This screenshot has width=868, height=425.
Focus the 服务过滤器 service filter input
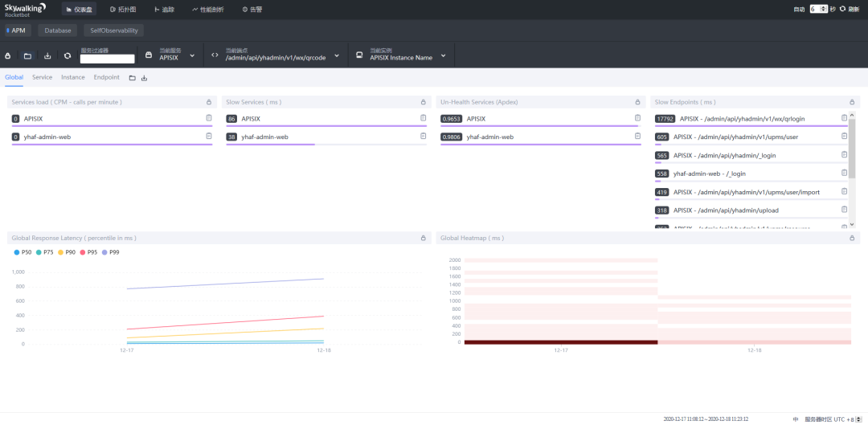coord(108,59)
